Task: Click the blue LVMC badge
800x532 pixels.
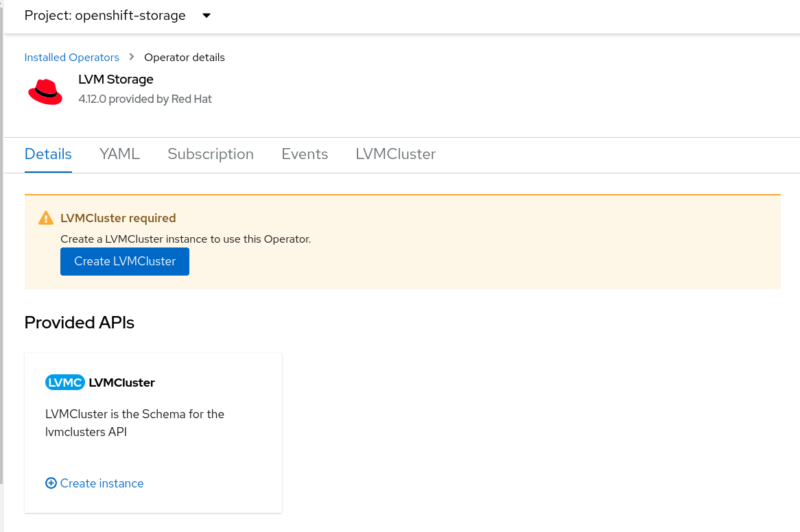Action: coord(64,383)
